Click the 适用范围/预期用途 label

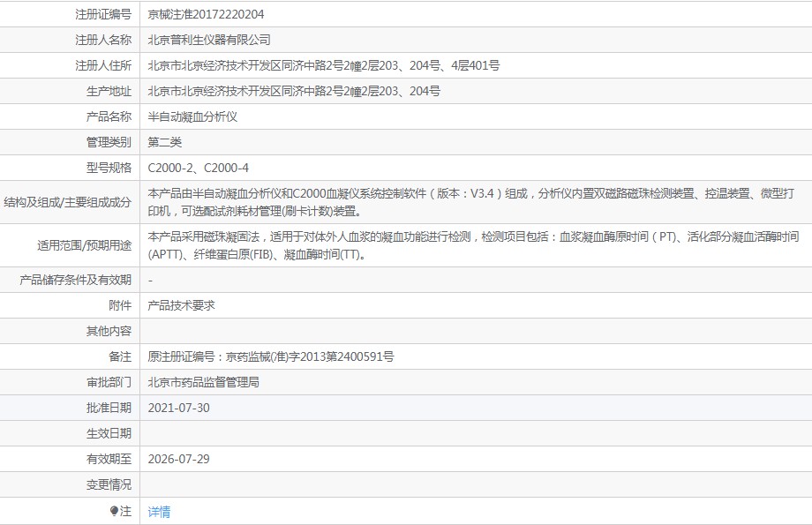(x=85, y=245)
